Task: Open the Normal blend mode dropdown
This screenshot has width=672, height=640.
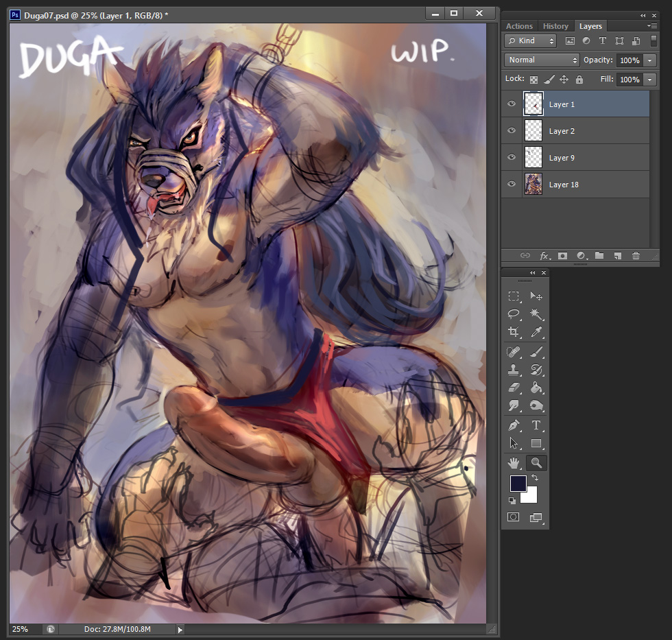Action: tap(542, 60)
